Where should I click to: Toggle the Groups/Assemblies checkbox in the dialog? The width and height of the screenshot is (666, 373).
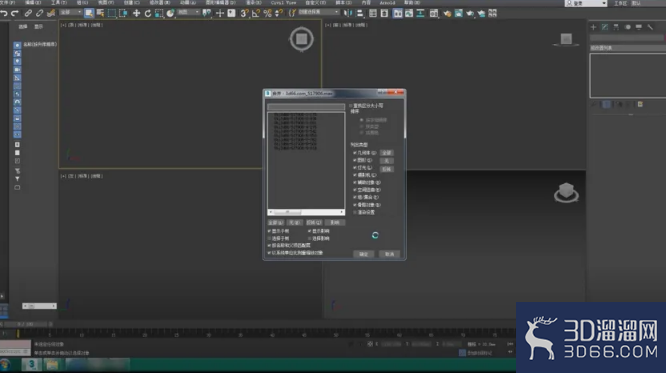pyautogui.click(x=355, y=197)
